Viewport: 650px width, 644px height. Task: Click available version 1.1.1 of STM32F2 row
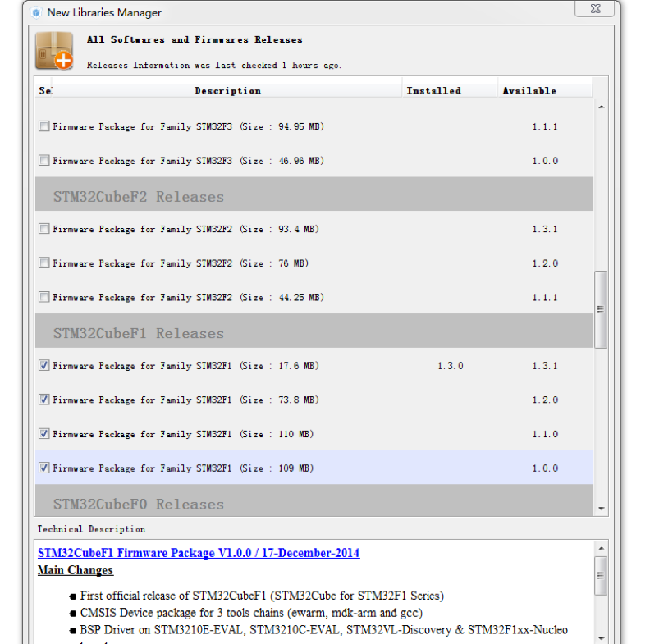click(x=545, y=298)
